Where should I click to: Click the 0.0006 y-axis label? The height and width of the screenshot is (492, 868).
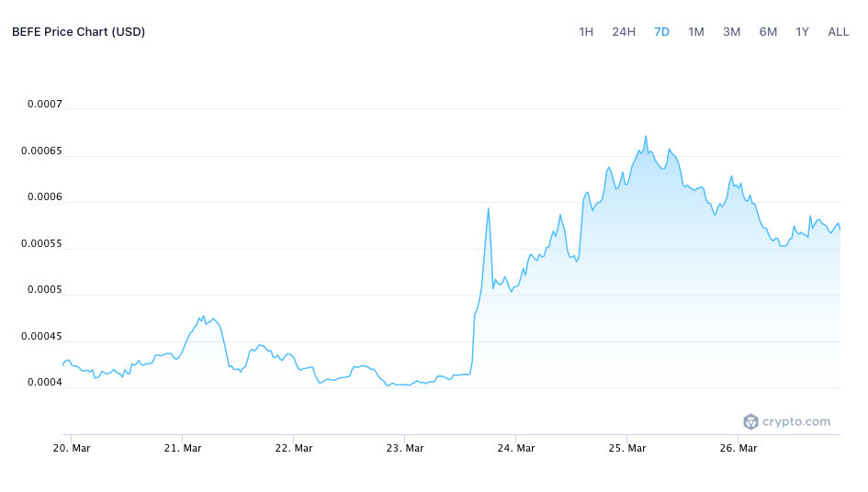[45, 197]
